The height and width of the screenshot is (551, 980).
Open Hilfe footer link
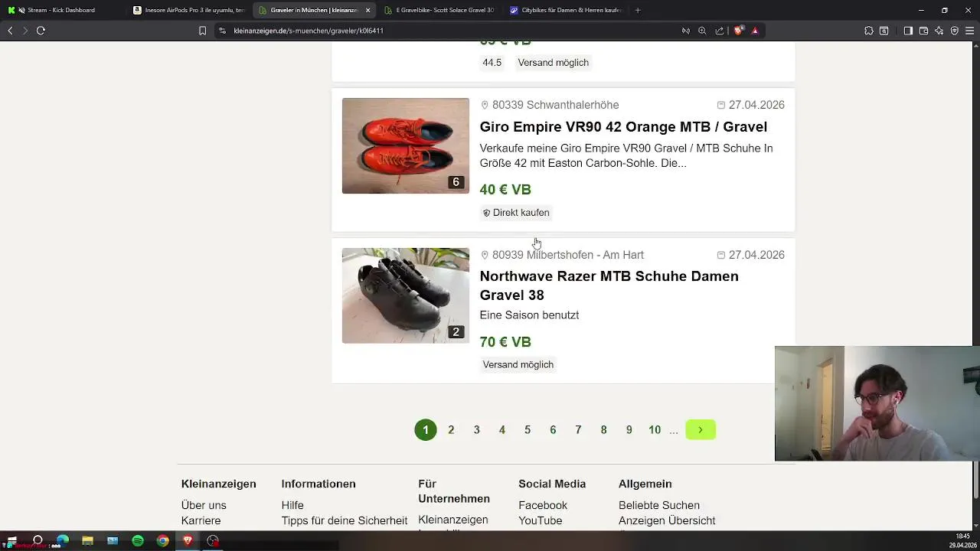coord(292,505)
